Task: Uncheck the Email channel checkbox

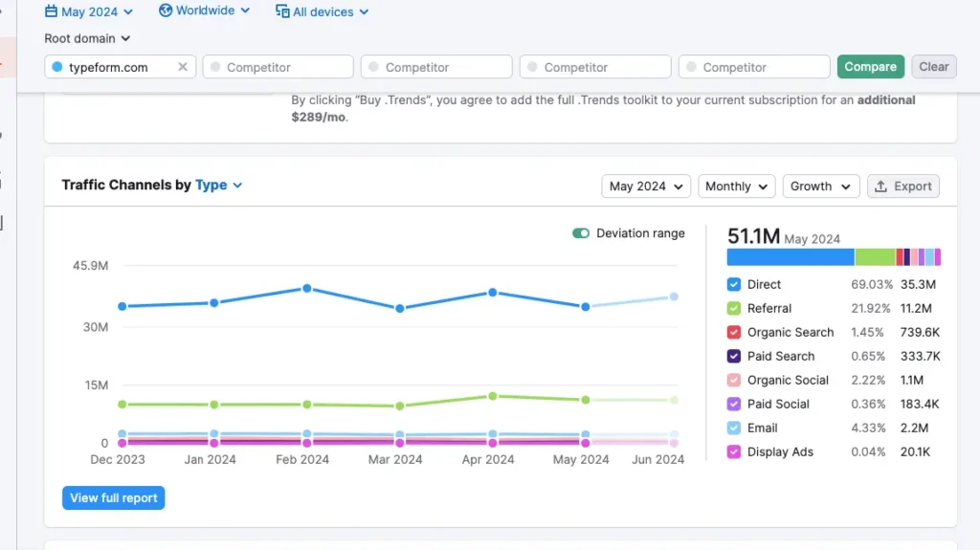Action: 734,429
